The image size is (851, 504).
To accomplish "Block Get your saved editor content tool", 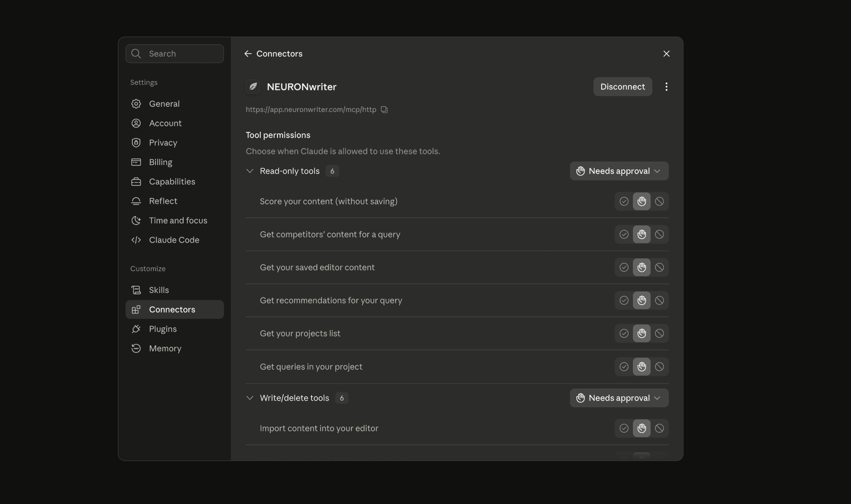I will click(x=659, y=267).
